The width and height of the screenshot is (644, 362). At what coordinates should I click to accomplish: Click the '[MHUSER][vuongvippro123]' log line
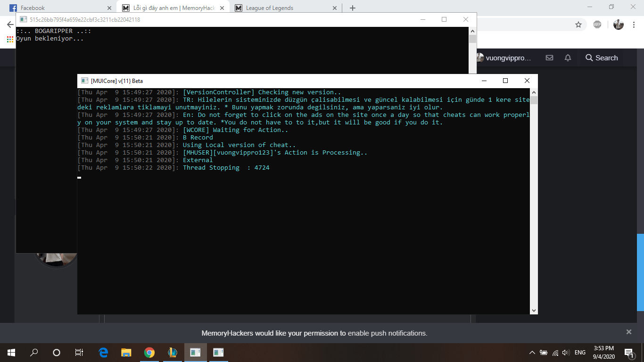[x=275, y=153]
